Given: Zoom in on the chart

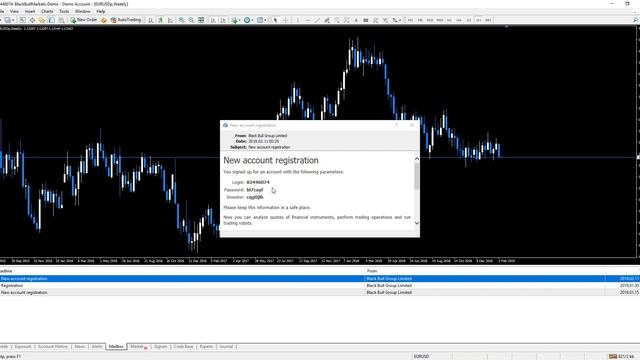Looking at the screenshot, I should coord(181,20).
